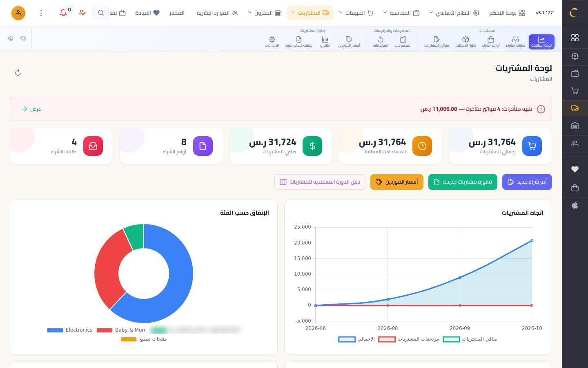Open فواتير المشتريات toolbar icon
The height and width of the screenshot is (368, 588).
437,42
